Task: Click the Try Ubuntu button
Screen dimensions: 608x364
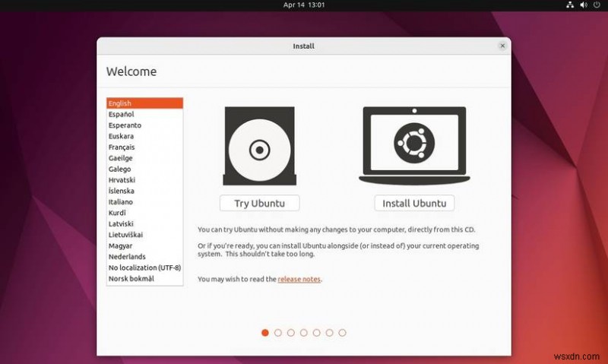Action: click(x=259, y=203)
